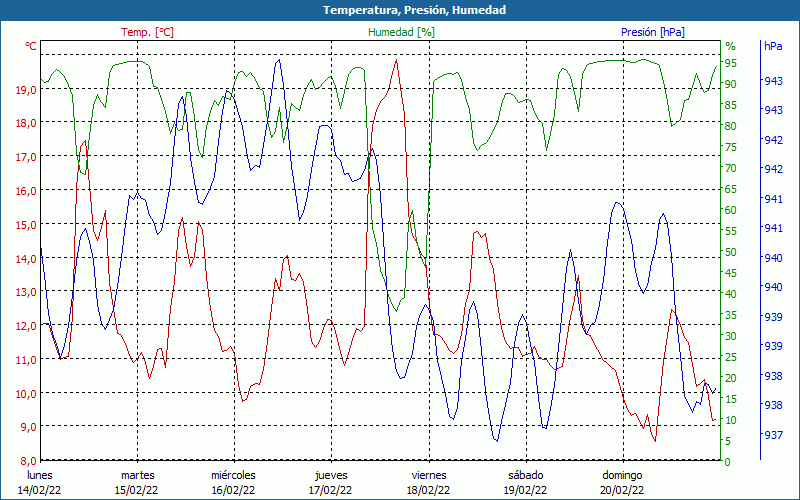Click the green '10' humidity axis value
Viewport: 800px width, 500px height.
click(730, 420)
